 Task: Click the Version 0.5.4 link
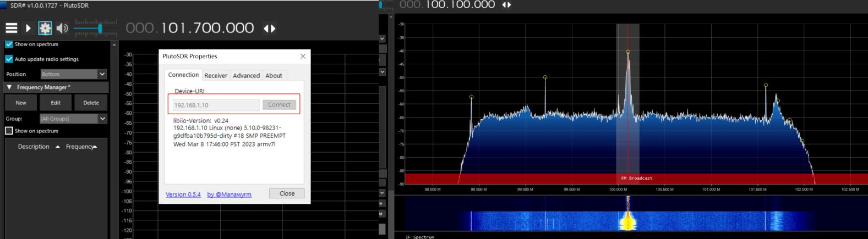(x=183, y=194)
